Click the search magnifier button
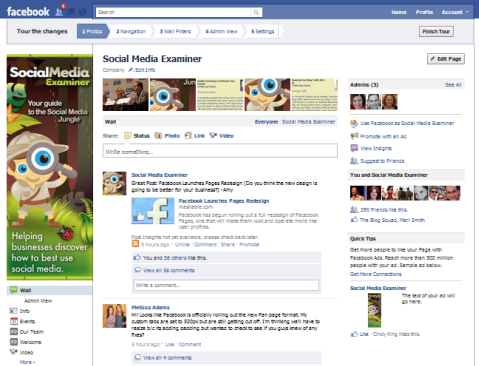The image size is (479, 366). pos(256,12)
